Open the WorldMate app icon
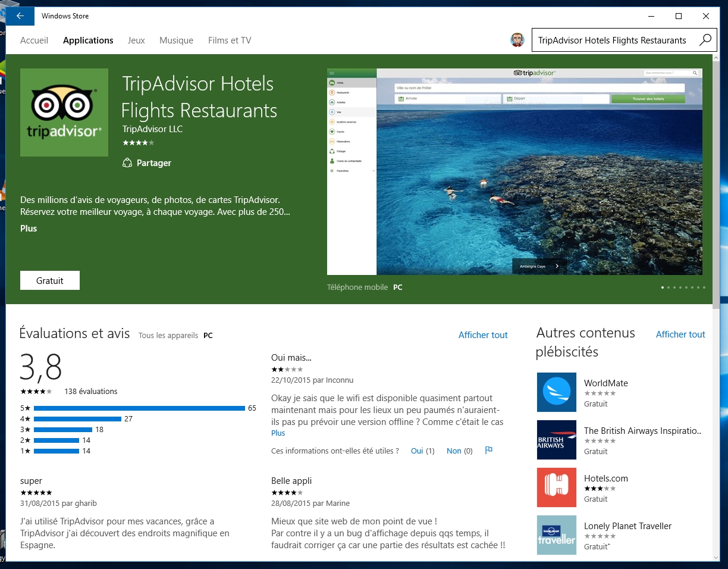Viewport: 728px width, 569px height. click(557, 392)
